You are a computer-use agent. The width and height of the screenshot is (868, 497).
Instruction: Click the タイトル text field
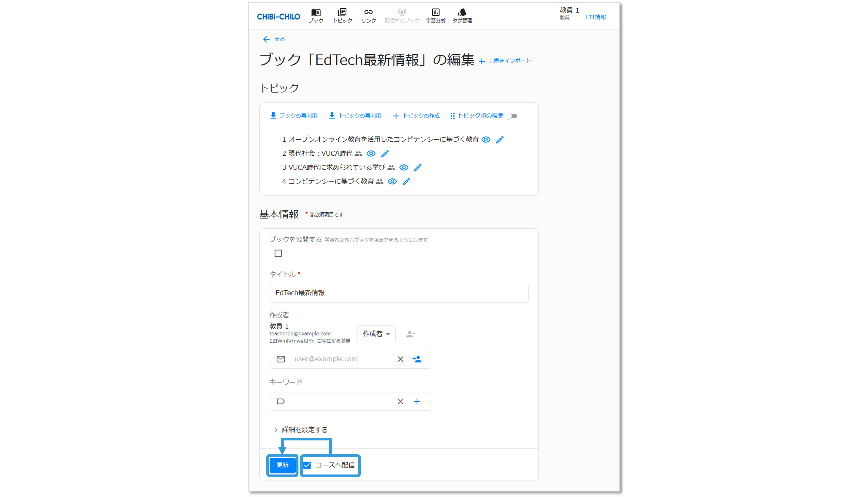[x=399, y=293]
